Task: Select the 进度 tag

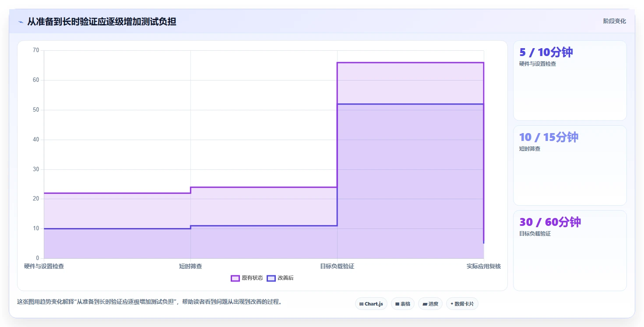Action: point(430,304)
